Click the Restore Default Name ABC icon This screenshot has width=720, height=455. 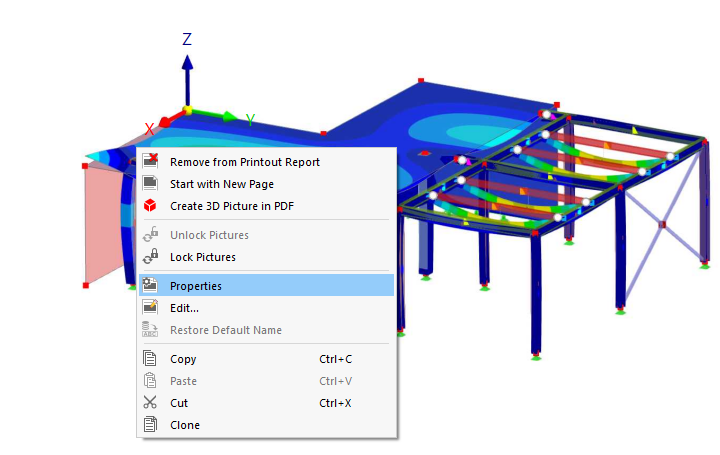pyautogui.click(x=150, y=329)
